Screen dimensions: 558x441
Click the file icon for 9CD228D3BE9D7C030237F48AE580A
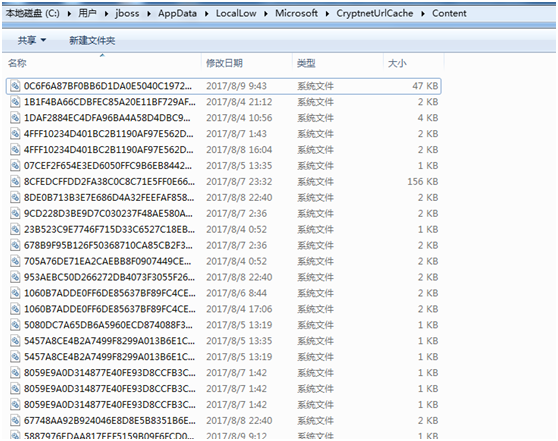click(x=15, y=214)
